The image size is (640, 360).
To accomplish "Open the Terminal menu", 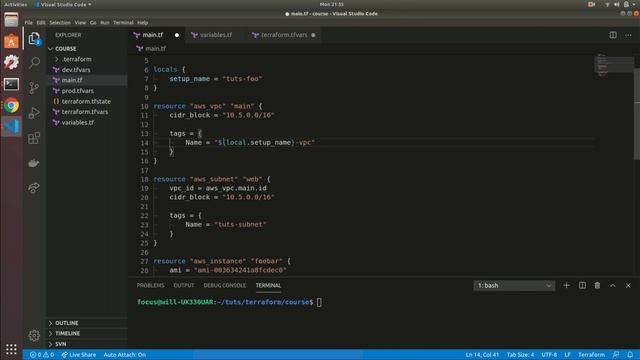I will point(123,22).
